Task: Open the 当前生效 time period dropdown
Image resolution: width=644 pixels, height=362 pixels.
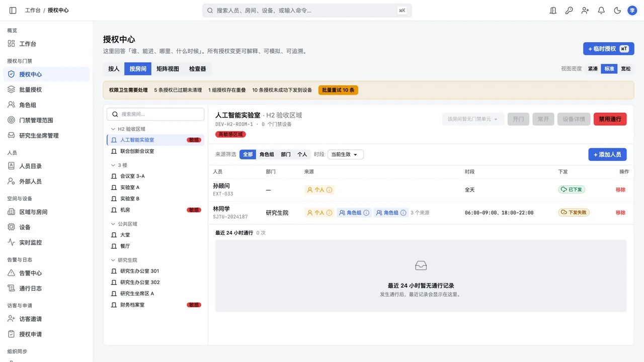Action: pos(346,154)
